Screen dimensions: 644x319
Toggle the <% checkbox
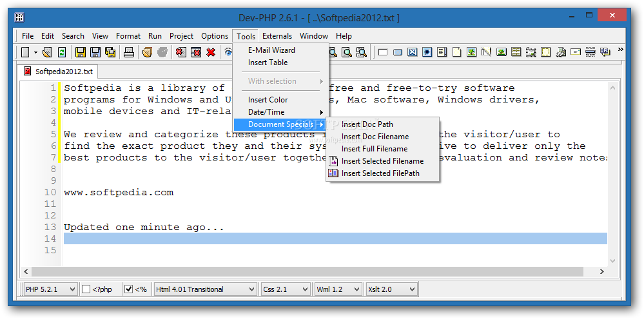pos(128,289)
